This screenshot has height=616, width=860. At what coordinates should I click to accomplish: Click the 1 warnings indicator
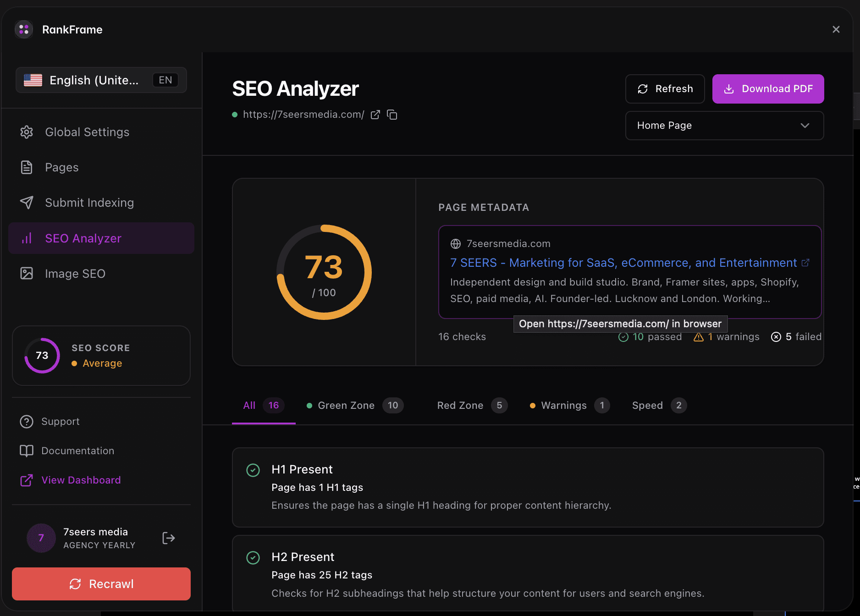[726, 337]
